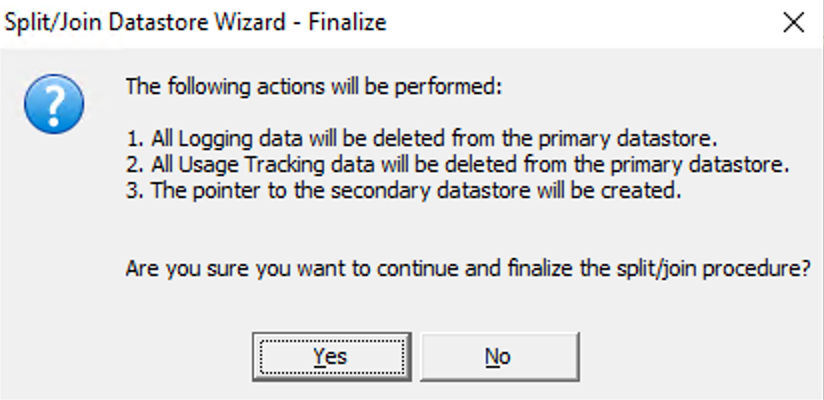Click the number 1 list marker
This screenshot has height=400, width=824.
[x=135, y=139]
